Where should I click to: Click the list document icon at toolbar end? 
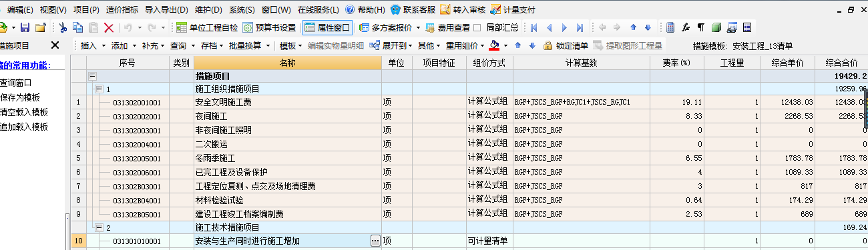click(746, 27)
